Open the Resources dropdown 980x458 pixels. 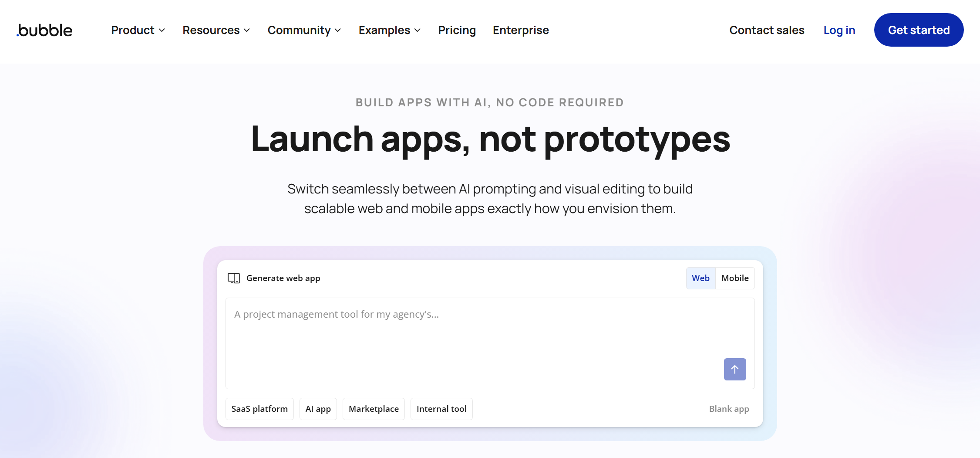pos(216,30)
